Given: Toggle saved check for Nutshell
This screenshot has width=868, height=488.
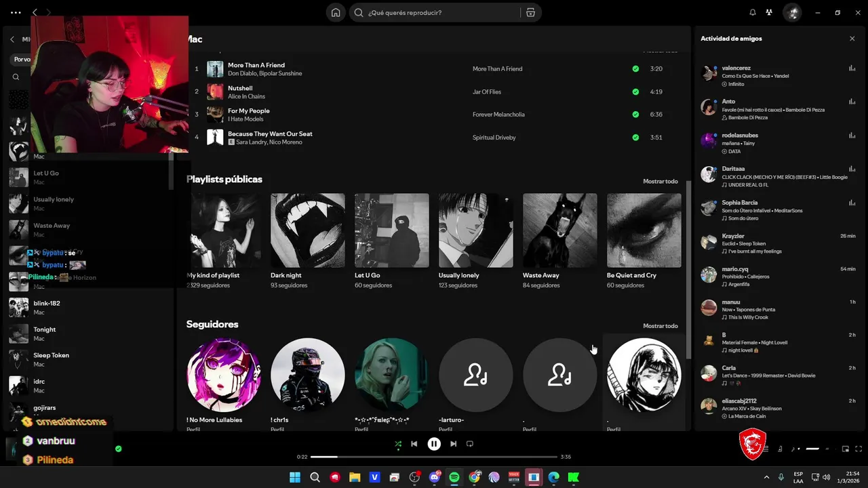Looking at the screenshot, I should tap(635, 91).
